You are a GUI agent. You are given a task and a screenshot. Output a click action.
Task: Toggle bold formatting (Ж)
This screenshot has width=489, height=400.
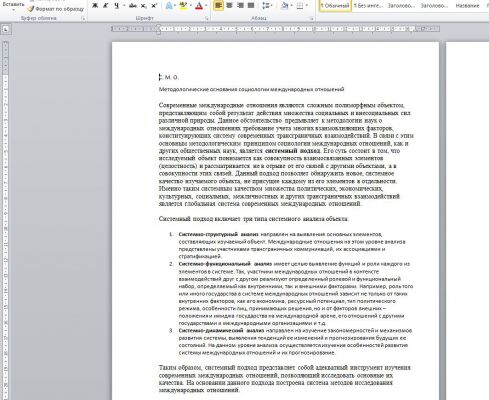pyautogui.click(x=95, y=5)
